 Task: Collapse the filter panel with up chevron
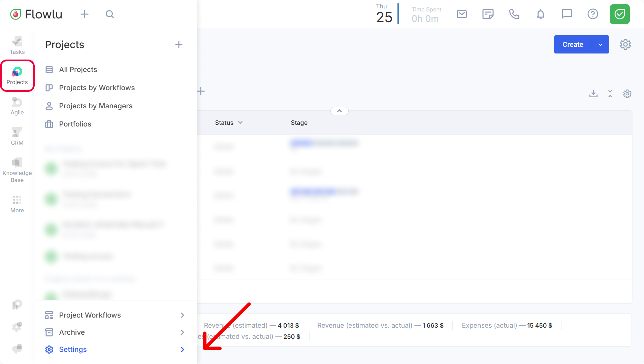[339, 111]
